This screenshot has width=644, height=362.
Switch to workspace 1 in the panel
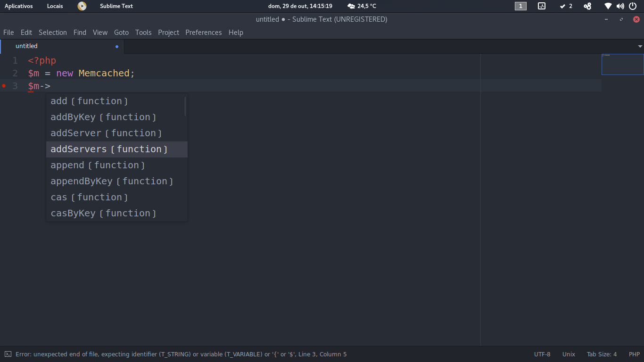520,6
